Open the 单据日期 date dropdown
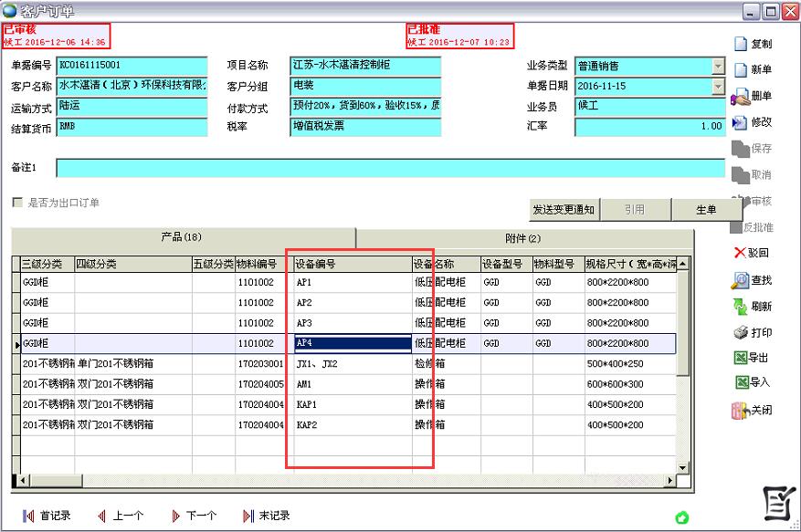This screenshot has height=532, width=801. [718, 87]
